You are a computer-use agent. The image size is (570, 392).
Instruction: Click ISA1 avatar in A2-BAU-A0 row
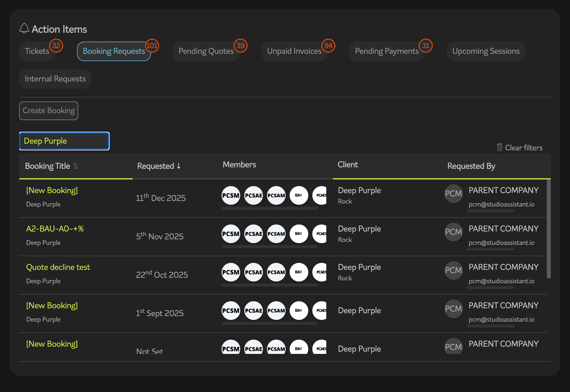coord(299,234)
